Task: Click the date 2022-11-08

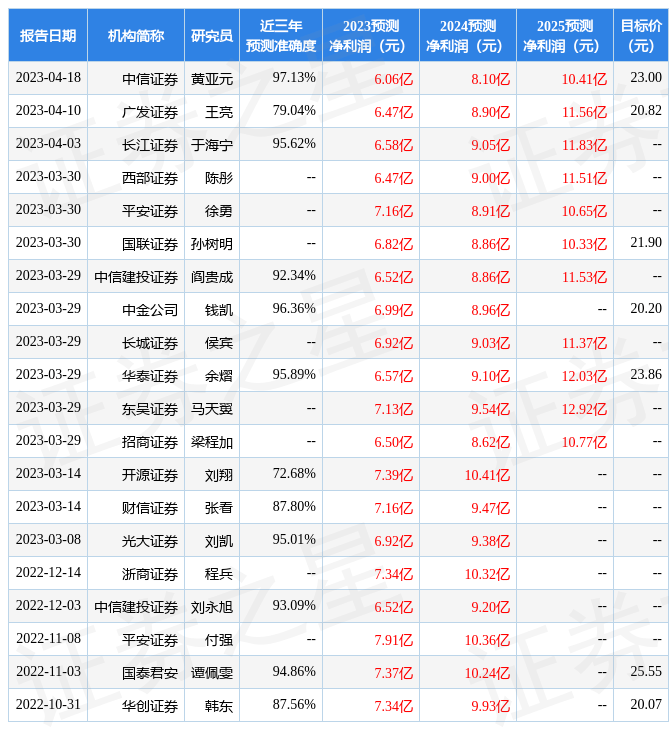Action: coord(48,639)
